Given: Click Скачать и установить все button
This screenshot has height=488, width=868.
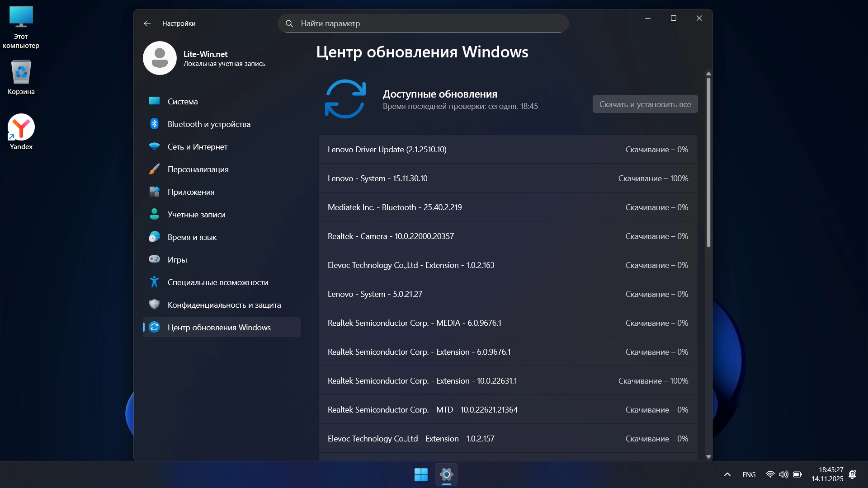Looking at the screenshot, I should pyautogui.click(x=645, y=104).
